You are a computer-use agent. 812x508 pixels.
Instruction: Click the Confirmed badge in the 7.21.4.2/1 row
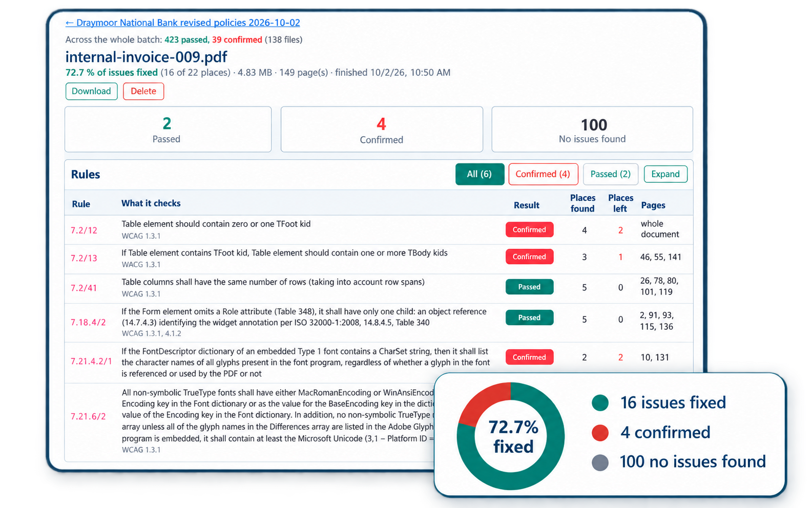coord(529,357)
